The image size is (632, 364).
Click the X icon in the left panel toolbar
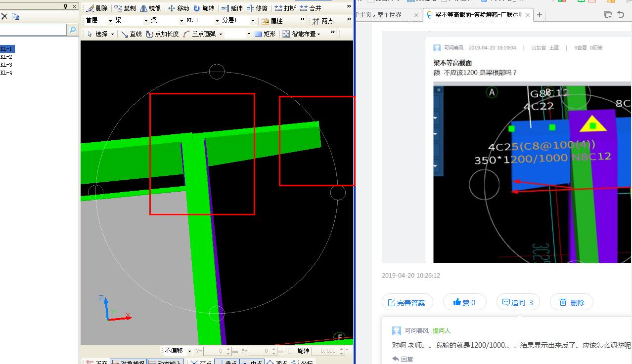pos(4,16)
